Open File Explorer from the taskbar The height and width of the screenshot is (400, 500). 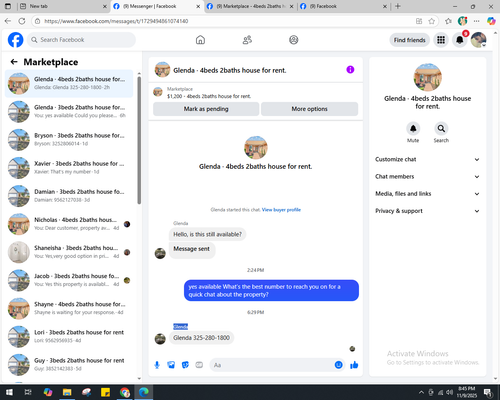(x=67, y=392)
